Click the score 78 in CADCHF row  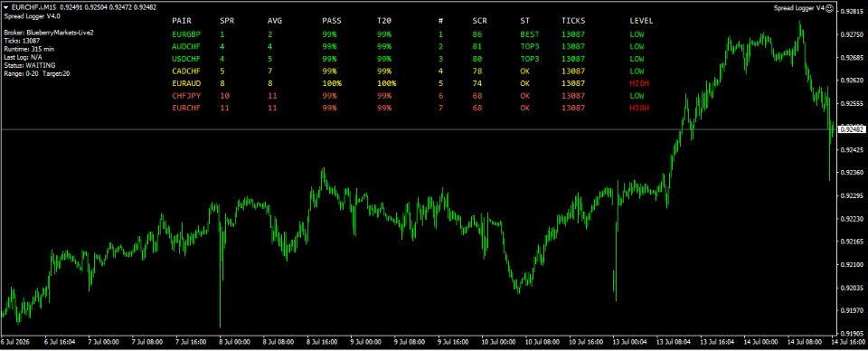pos(477,71)
